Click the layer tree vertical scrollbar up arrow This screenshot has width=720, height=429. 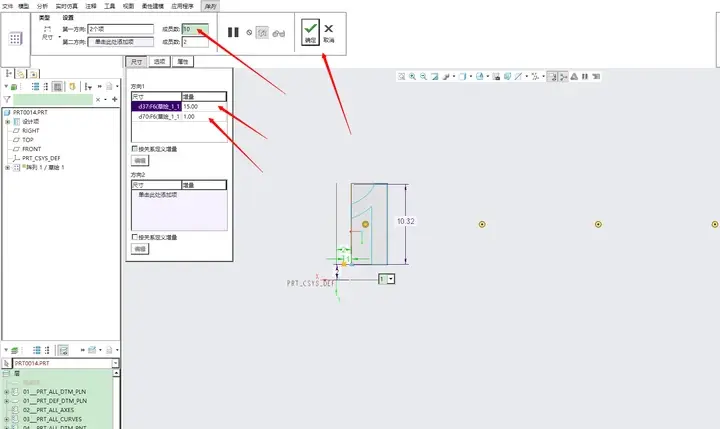tap(116, 373)
